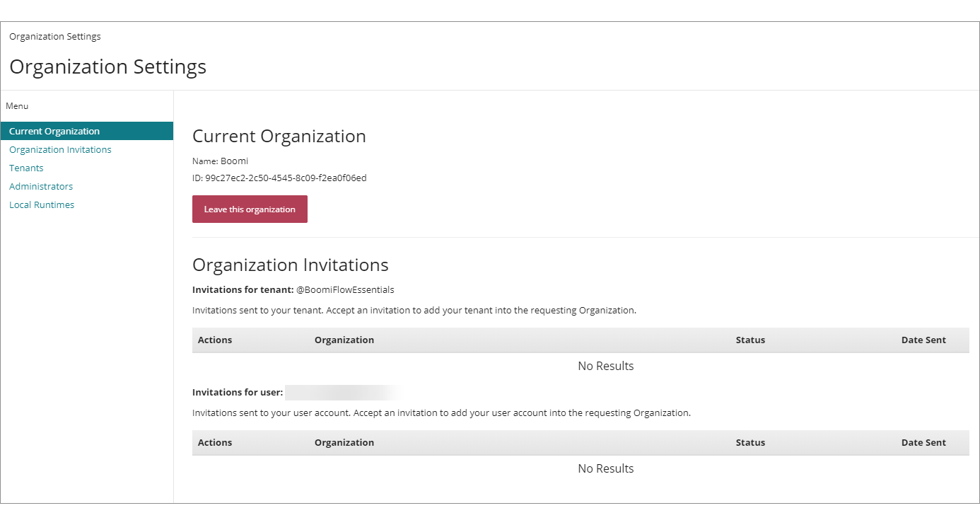View the Local Runtimes page
The height and width of the screenshot is (525, 980).
(x=42, y=204)
